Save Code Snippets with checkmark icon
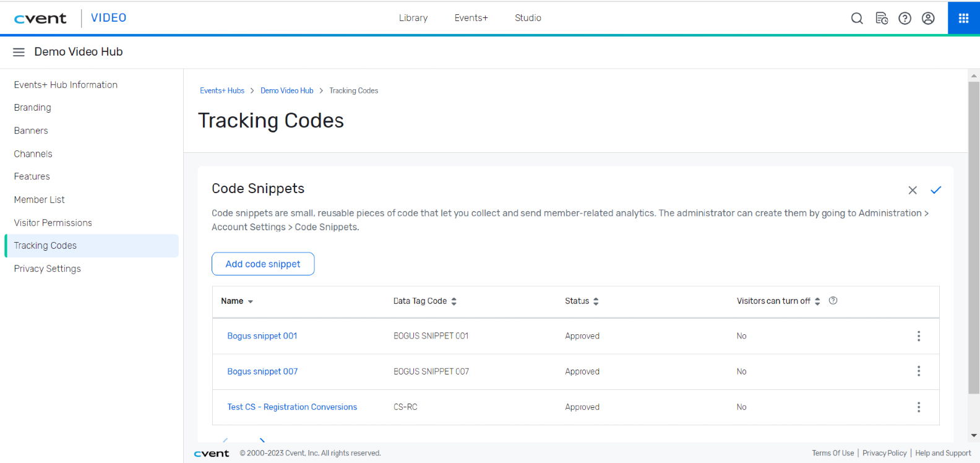Viewport: 980px width, 463px height. pos(935,190)
